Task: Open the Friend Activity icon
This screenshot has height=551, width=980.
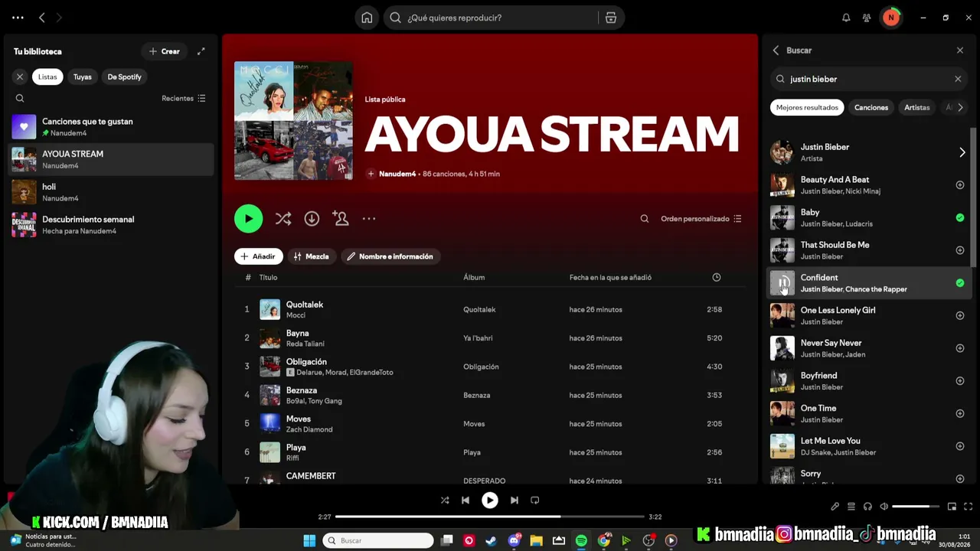Action: click(867, 18)
